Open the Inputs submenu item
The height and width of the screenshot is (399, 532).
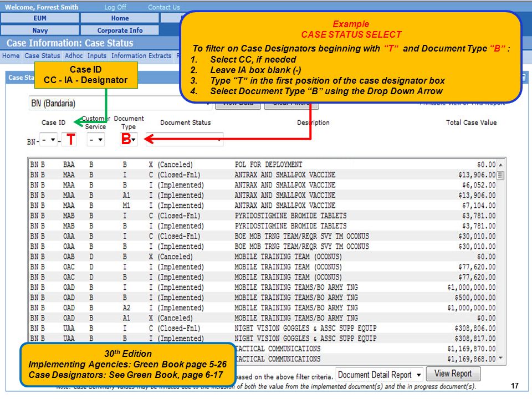[96, 55]
